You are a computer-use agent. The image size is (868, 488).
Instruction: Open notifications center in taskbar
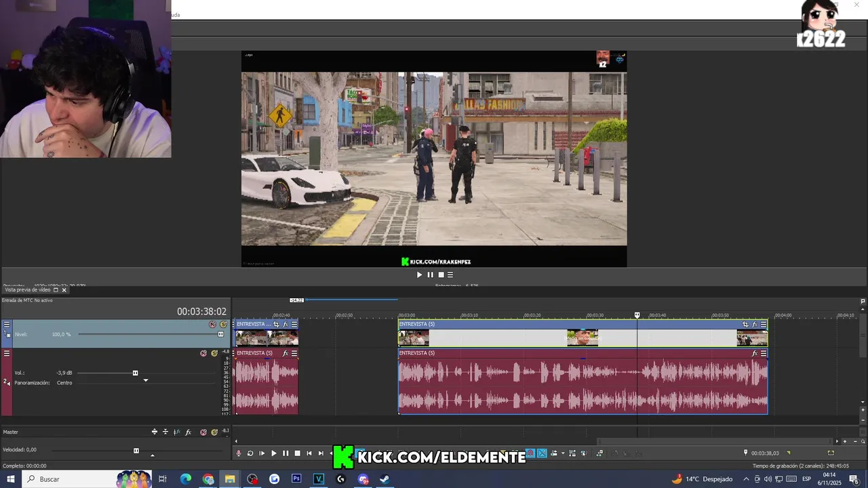(x=854, y=479)
